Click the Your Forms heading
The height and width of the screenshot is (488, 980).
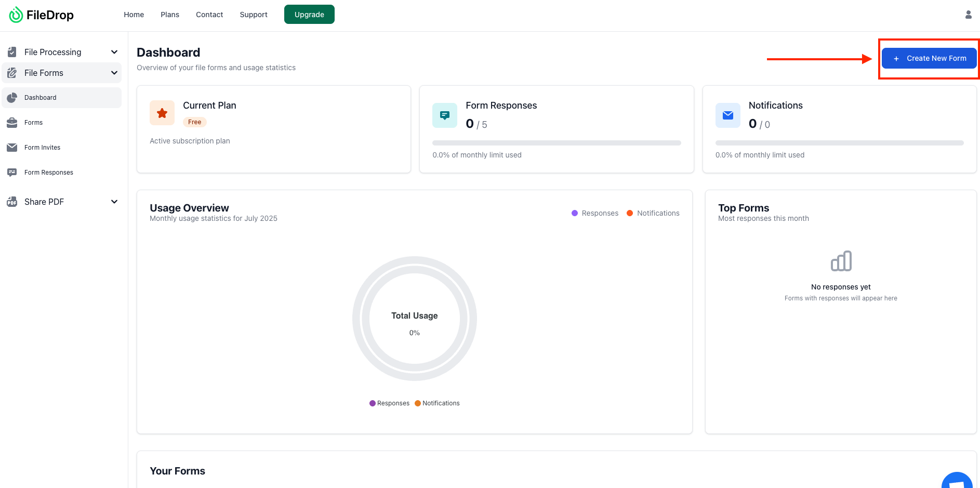[177, 471]
